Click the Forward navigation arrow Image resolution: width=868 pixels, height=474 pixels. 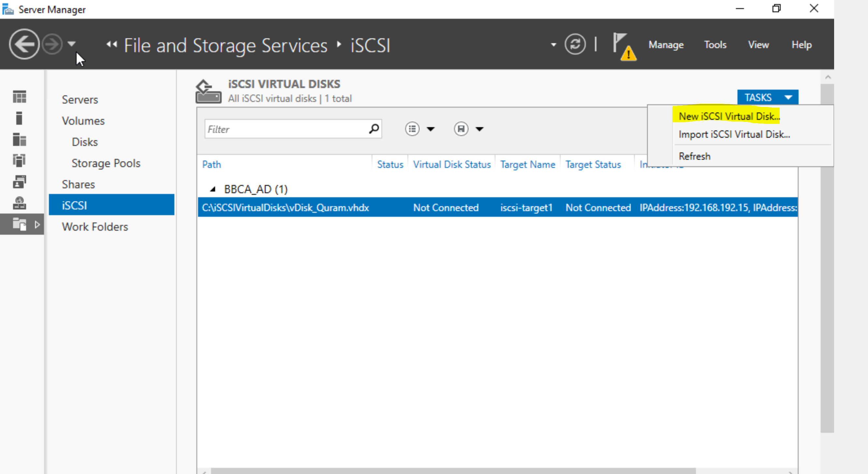[52, 44]
